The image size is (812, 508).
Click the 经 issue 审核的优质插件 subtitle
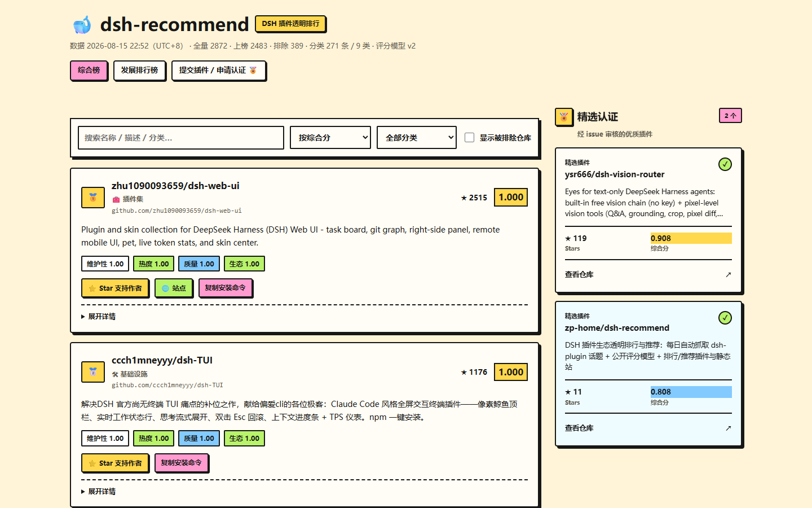pyautogui.click(x=615, y=134)
